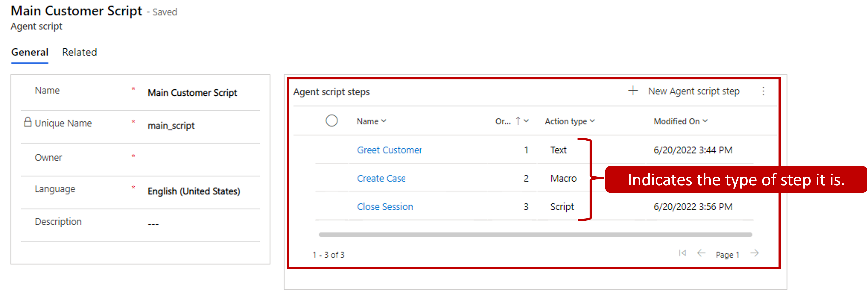Click the plus icon for new step
Screen dimensions: 868x304
(633, 91)
